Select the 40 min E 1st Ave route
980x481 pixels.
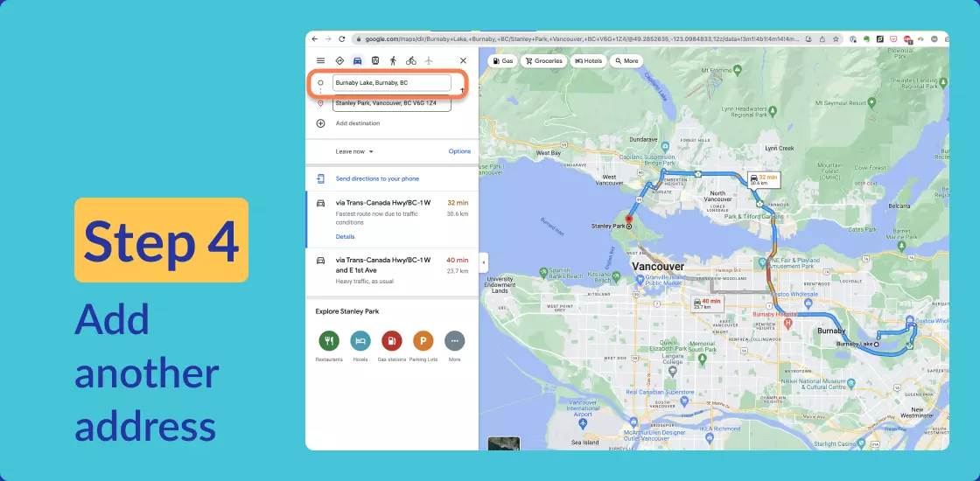[x=392, y=270]
